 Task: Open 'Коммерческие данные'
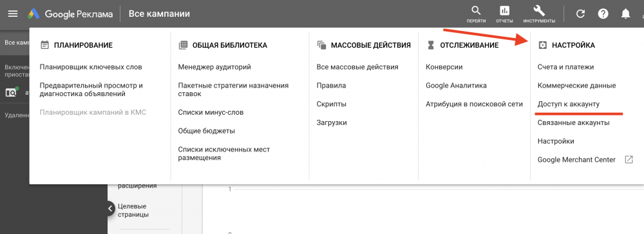tap(576, 86)
